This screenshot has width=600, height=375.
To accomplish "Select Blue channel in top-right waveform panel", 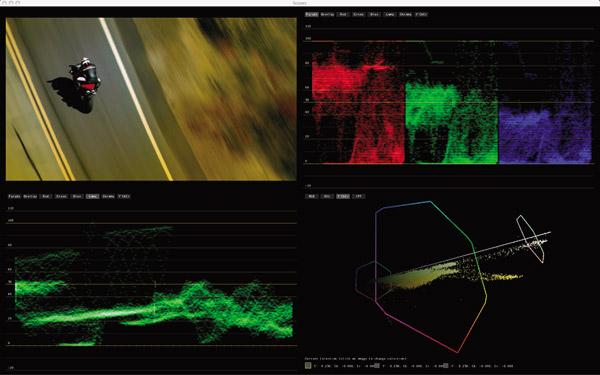I will tap(374, 15).
